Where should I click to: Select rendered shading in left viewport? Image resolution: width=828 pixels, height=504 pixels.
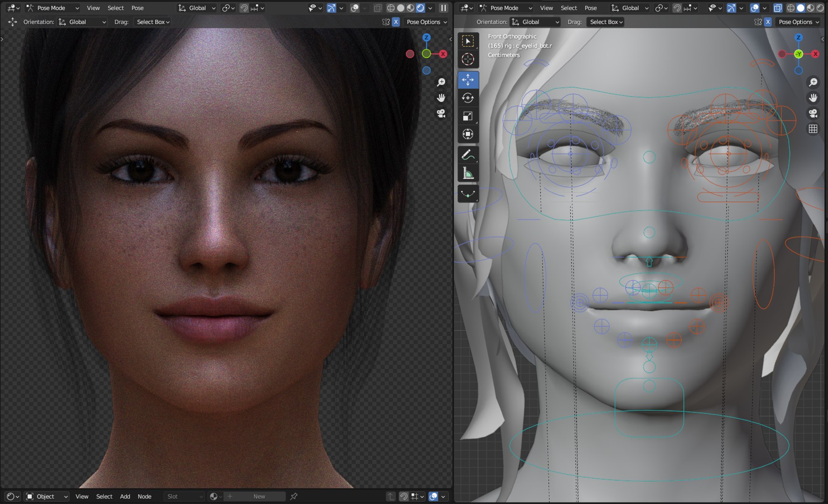point(420,8)
